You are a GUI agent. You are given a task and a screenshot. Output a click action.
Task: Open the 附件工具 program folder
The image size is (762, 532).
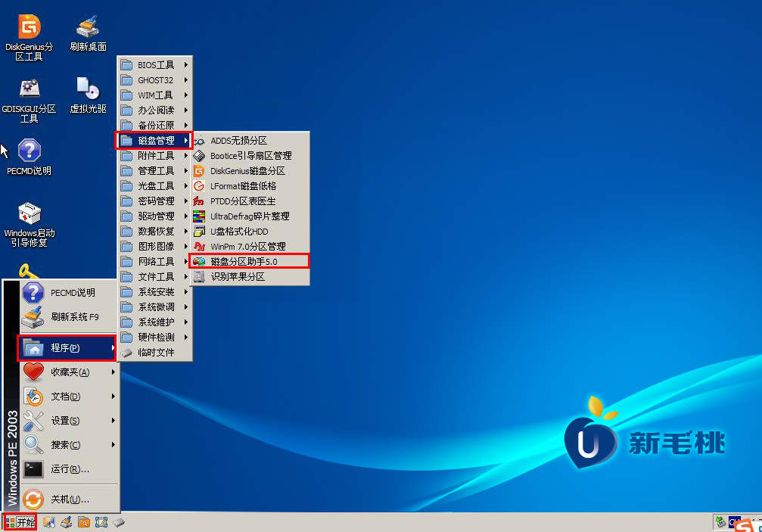(x=155, y=156)
